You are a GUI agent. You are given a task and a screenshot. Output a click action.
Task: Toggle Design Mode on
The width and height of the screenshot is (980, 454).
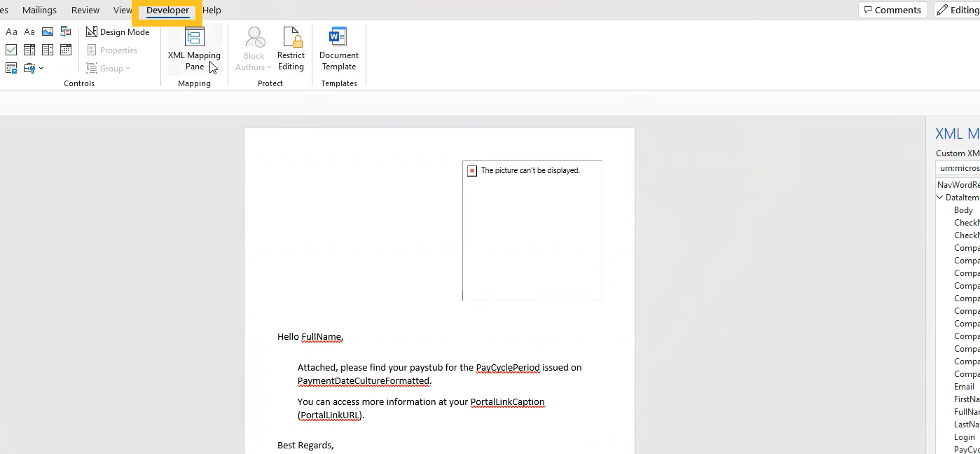[118, 32]
